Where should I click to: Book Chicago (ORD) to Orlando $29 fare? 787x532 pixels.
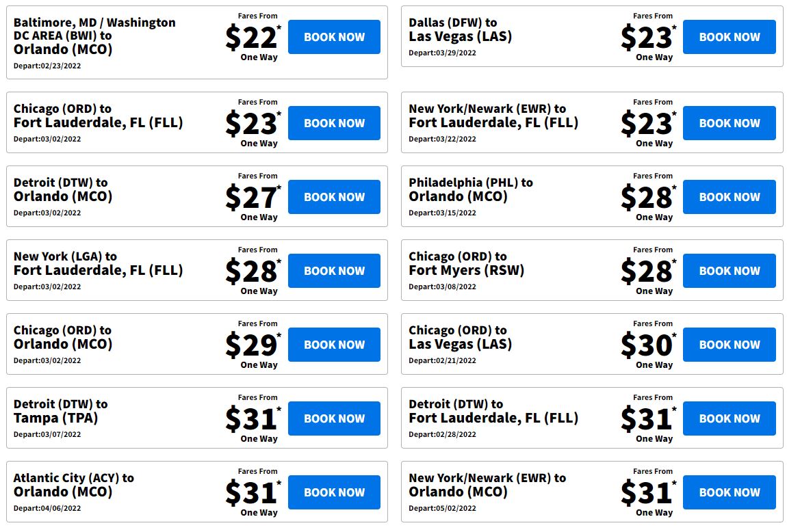(x=334, y=345)
